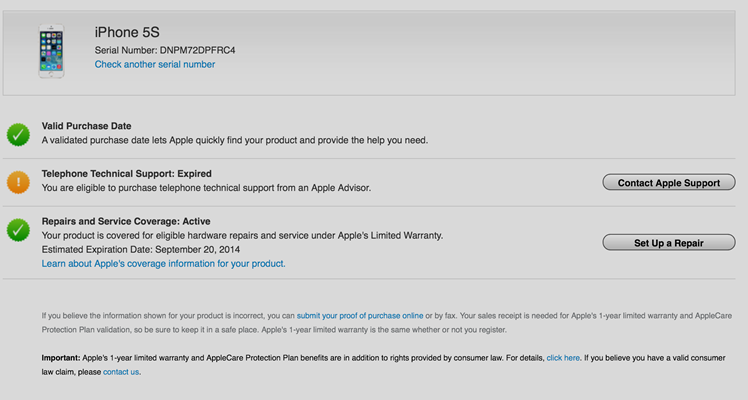Screen dimensions: 748x400
Task: Click the Repairs and Service Coverage: Active heading
Action: click(x=125, y=222)
